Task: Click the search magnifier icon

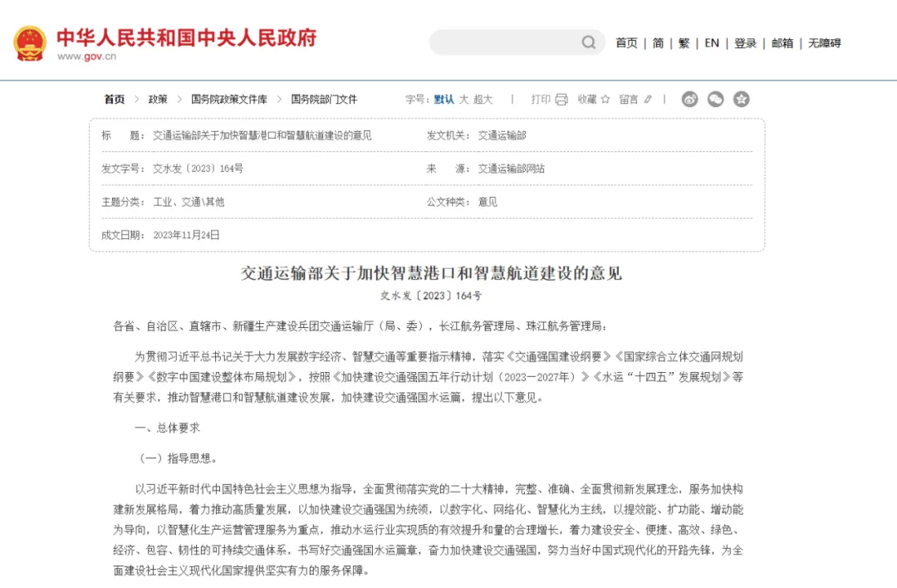Action: 588,42
